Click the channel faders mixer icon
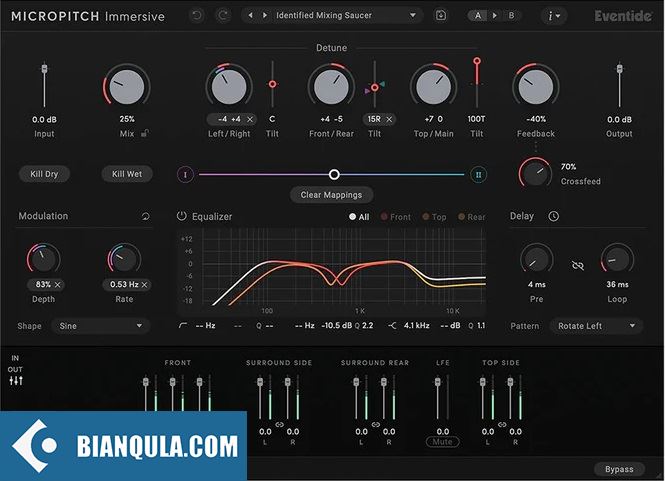665x481 pixels. [16, 380]
